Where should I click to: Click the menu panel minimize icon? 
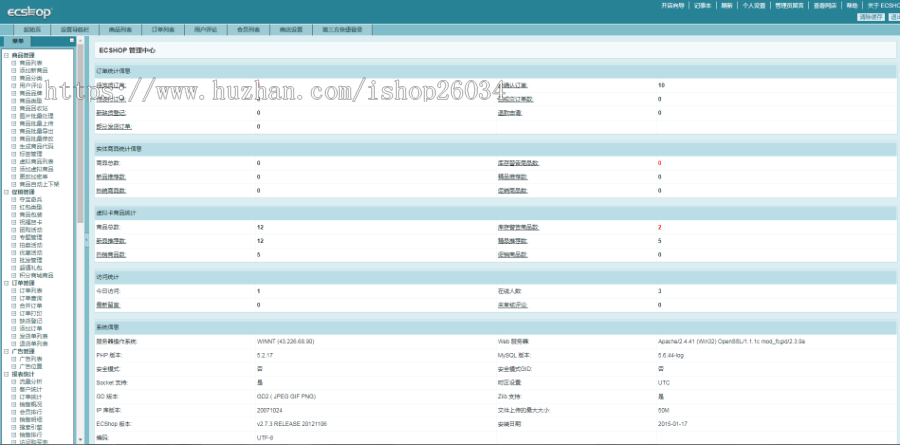pyautogui.click(x=72, y=41)
